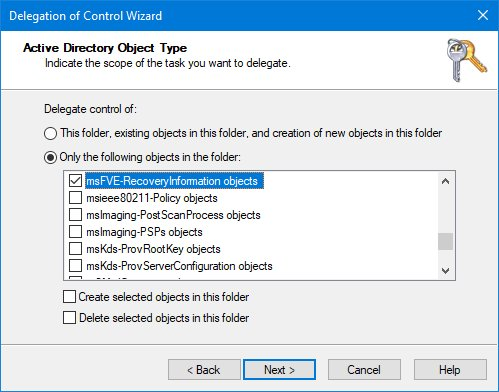Select Only the following objects radio option

pos(50,157)
